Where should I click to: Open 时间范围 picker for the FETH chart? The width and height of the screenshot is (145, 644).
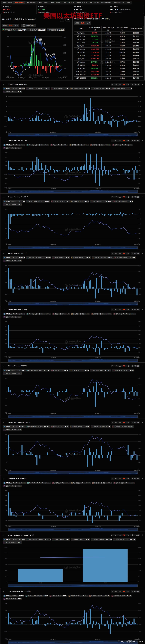click(135, 141)
